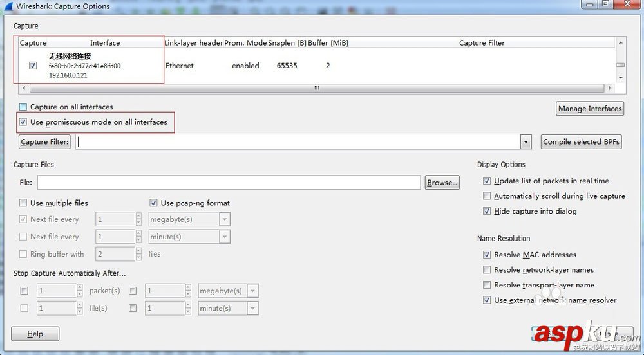Click the Capture Filter column header
Image resolution: width=644 pixels, height=355 pixels.
[482, 43]
